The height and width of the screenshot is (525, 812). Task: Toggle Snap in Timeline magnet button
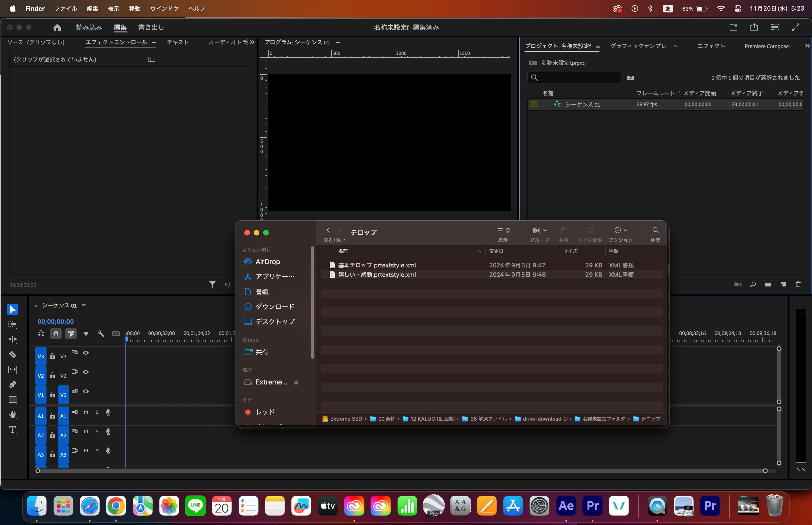click(56, 334)
